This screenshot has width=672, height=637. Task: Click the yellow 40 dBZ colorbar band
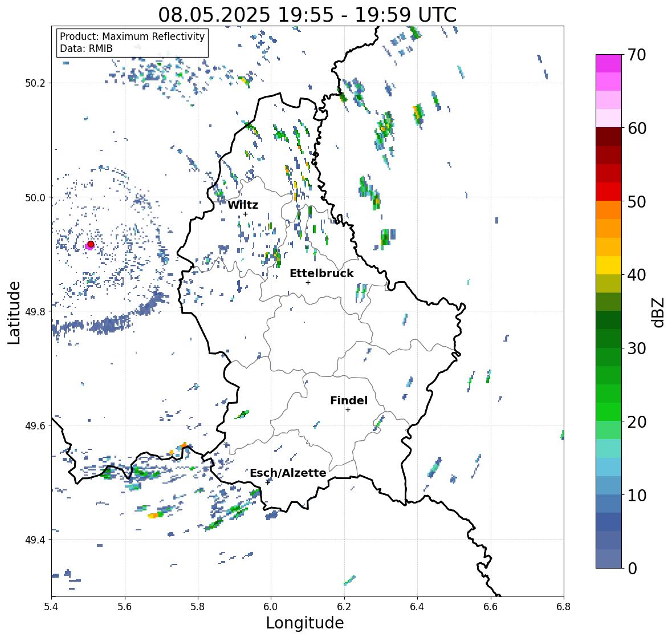click(609, 265)
